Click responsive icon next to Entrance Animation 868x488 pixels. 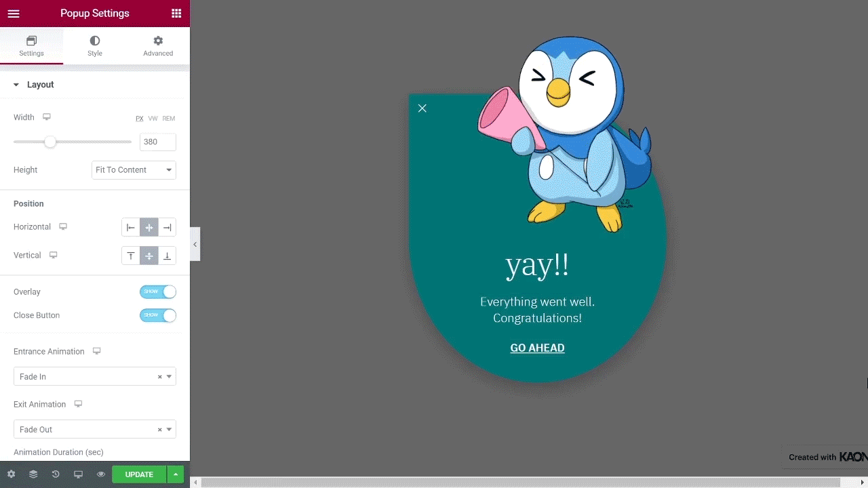[x=97, y=352]
